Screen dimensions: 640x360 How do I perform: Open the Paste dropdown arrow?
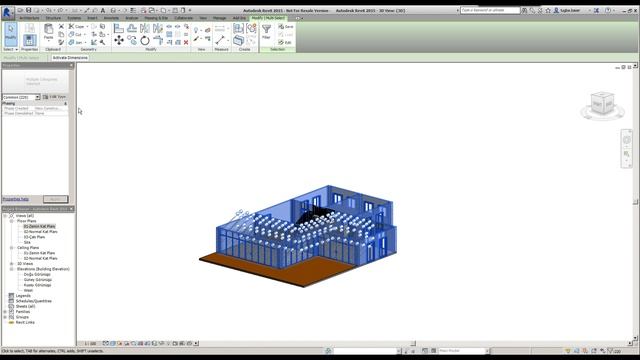[x=49, y=41]
